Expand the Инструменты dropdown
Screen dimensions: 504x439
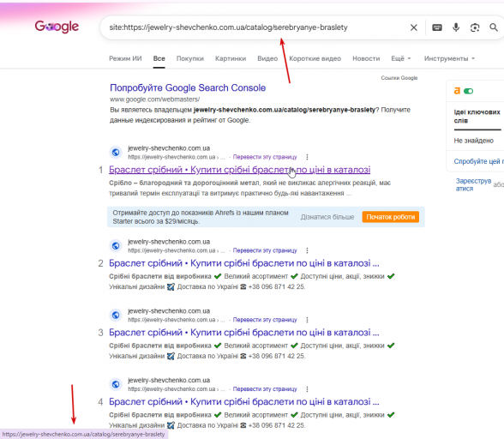point(449,58)
